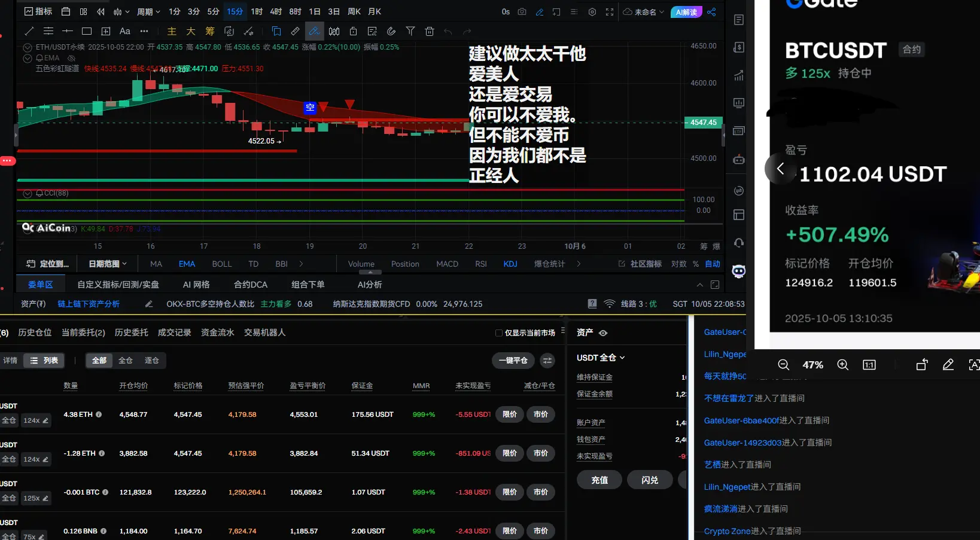Open the robot trading bot sidebar icon
The image size is (980, 540).
coord(739,160)
